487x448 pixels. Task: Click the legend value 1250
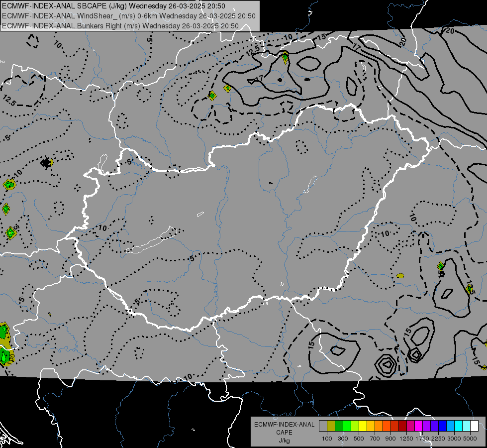406,439
